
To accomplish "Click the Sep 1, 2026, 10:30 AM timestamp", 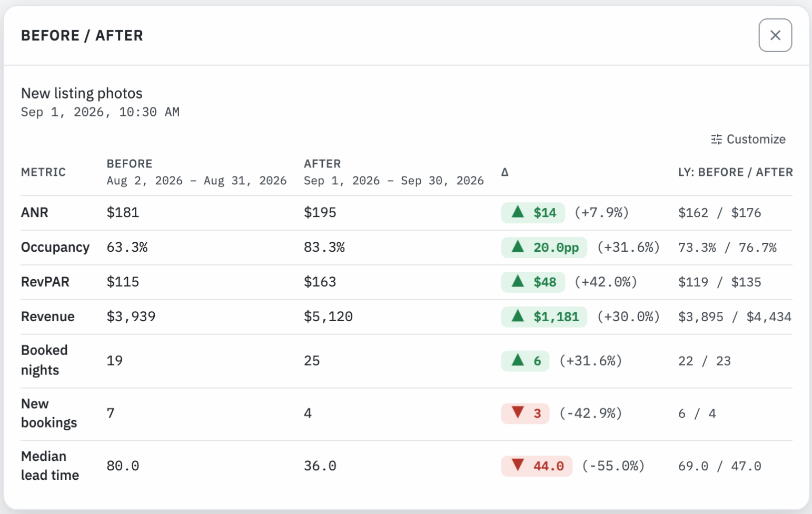I will tap(100, 112).
